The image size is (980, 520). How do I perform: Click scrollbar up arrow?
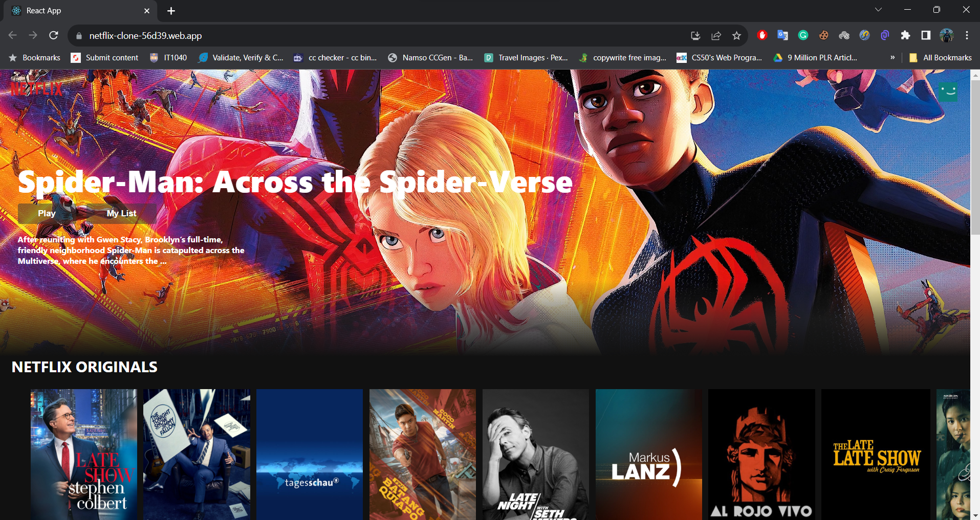(975, 75)
